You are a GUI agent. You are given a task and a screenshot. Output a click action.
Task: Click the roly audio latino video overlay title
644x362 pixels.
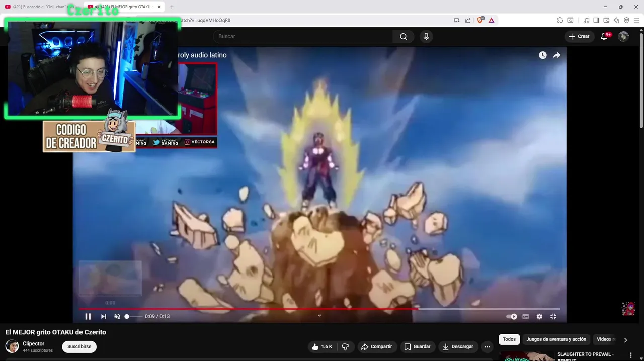pyautogui.click(x=203, y=55)
